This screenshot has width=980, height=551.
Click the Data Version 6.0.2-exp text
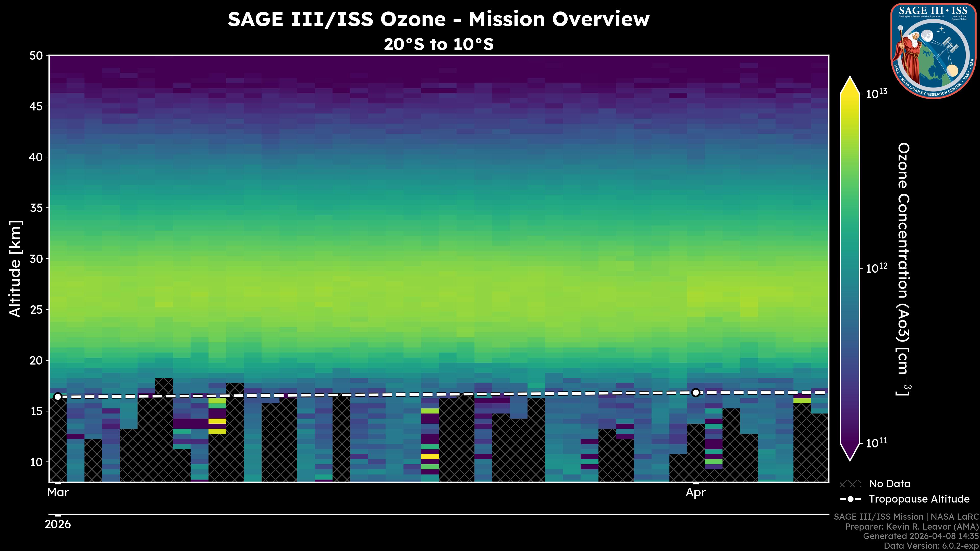(x=931, y=546)
